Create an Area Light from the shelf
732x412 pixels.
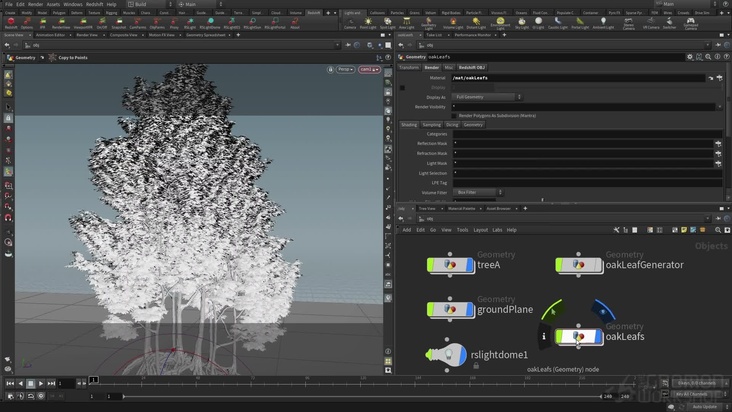pyautogui.click(x=407, y=23)
